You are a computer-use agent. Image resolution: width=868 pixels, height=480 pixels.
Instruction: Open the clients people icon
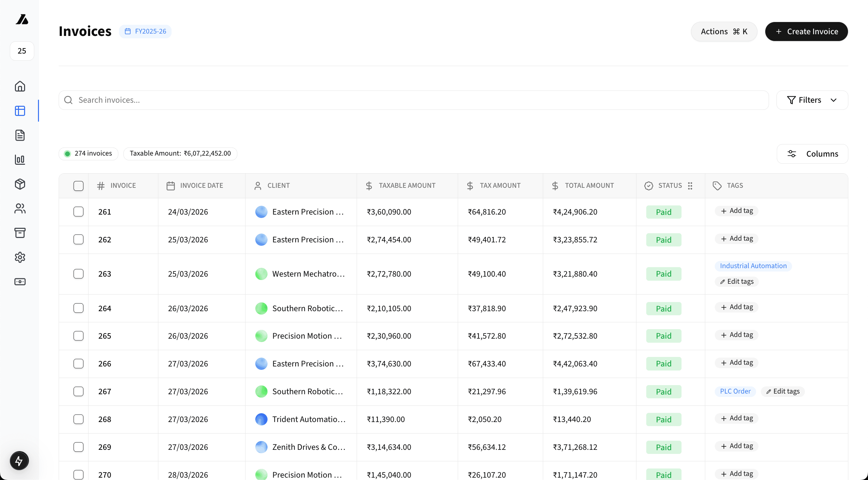pyautogui.click(x=20, y=208)
